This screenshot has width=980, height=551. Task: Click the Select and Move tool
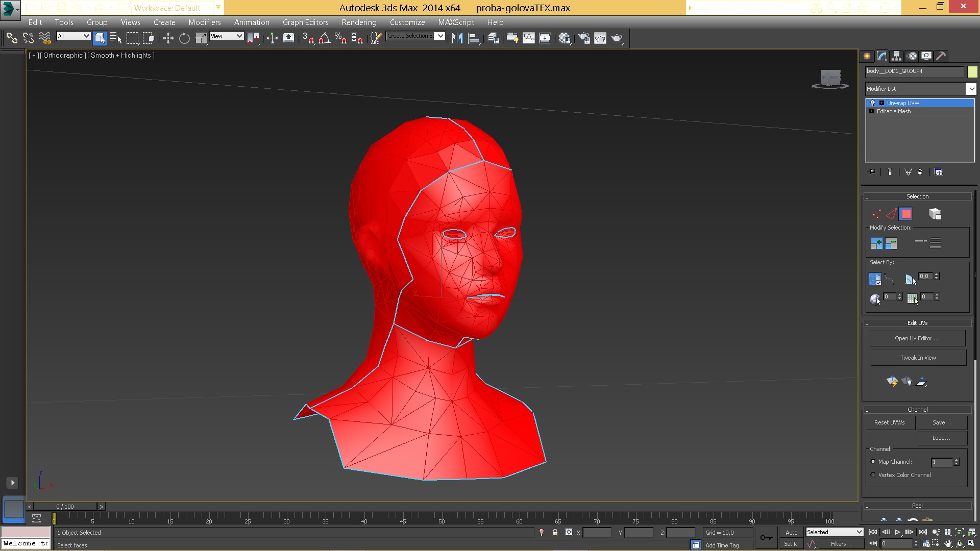[168, 38]
